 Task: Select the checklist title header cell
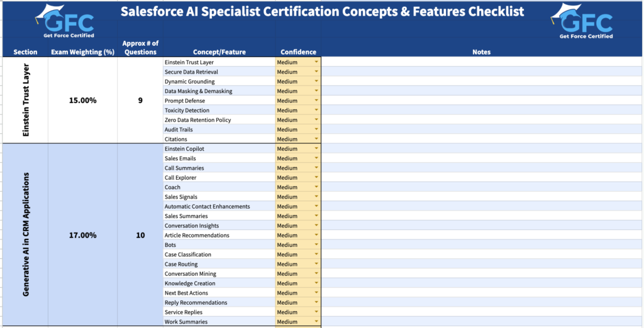[322, 11]
